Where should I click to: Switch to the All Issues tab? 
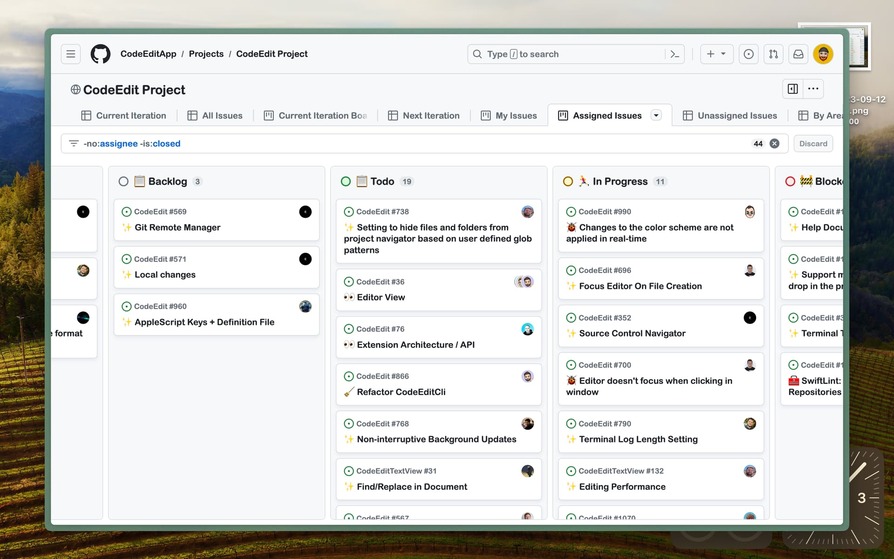215,116
